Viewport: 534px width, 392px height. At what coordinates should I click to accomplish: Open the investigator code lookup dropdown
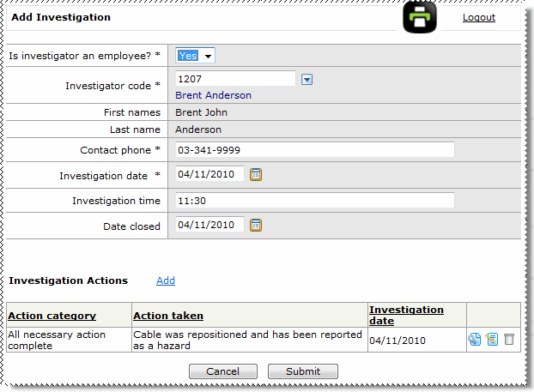(x=306, y=80)
